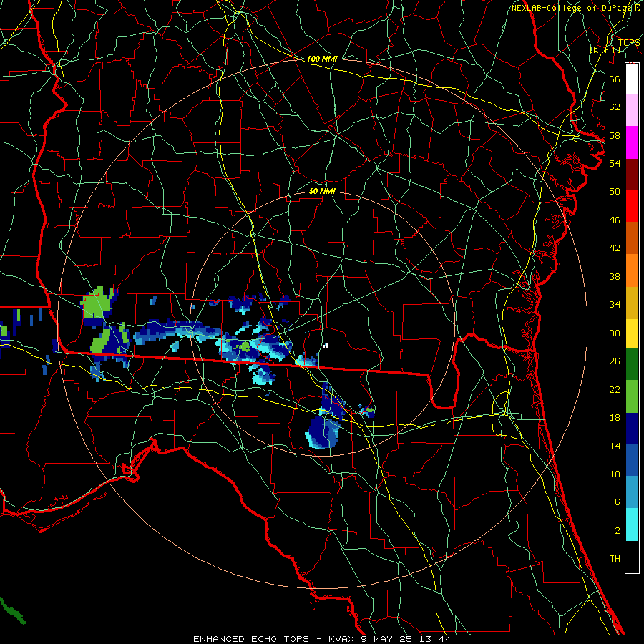This screenshot has height=644, width=644.
Task: Pick the light green legend band beside 22
Action: tap(632, 396)
